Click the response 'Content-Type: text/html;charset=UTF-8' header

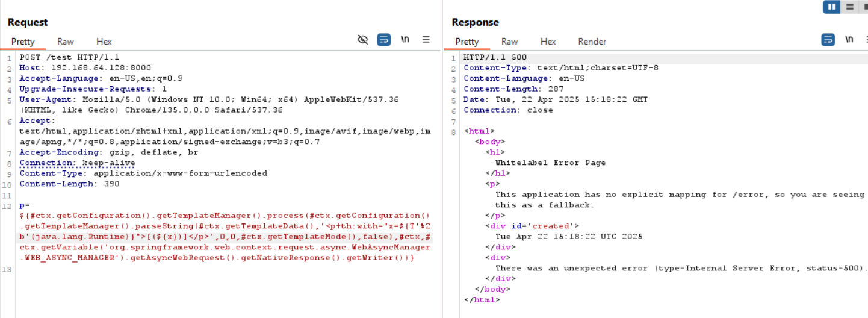click(x=561, y=67)
